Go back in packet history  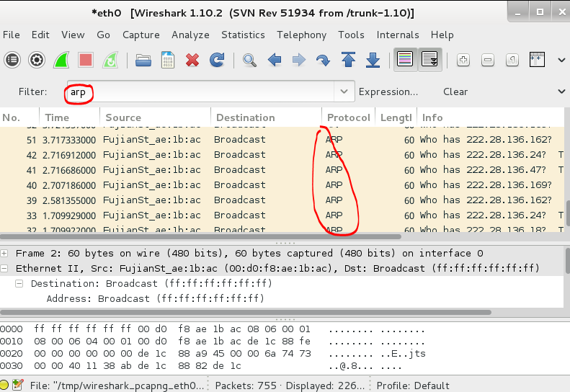[x=275, y=60]
